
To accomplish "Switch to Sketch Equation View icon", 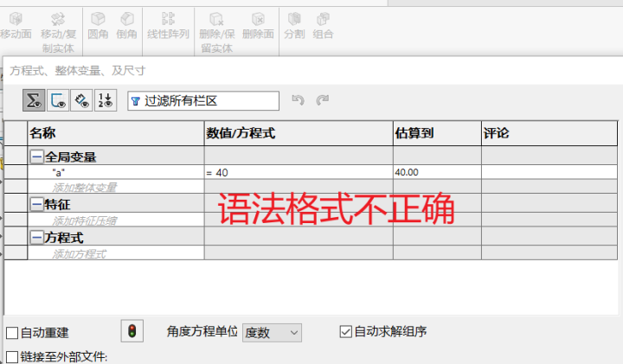I will click(58, 100).
